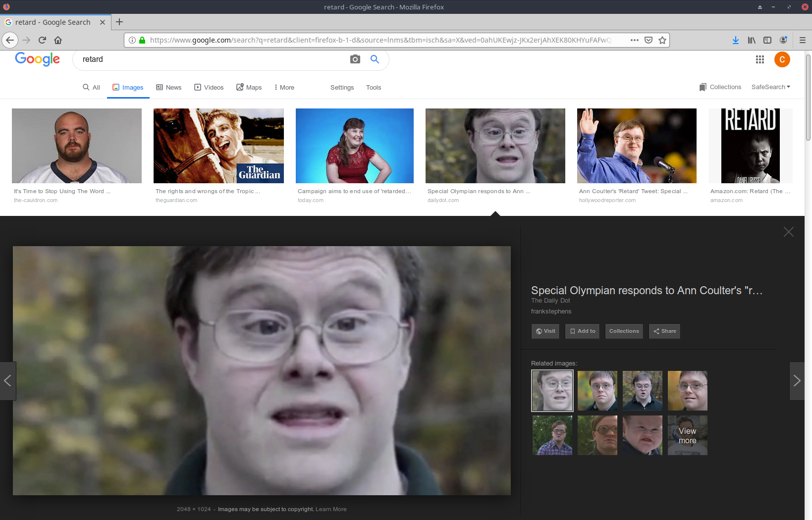Bookmark this page with the star
The image size is (812, 520).
pyautogui.click(x=662, y=40)
